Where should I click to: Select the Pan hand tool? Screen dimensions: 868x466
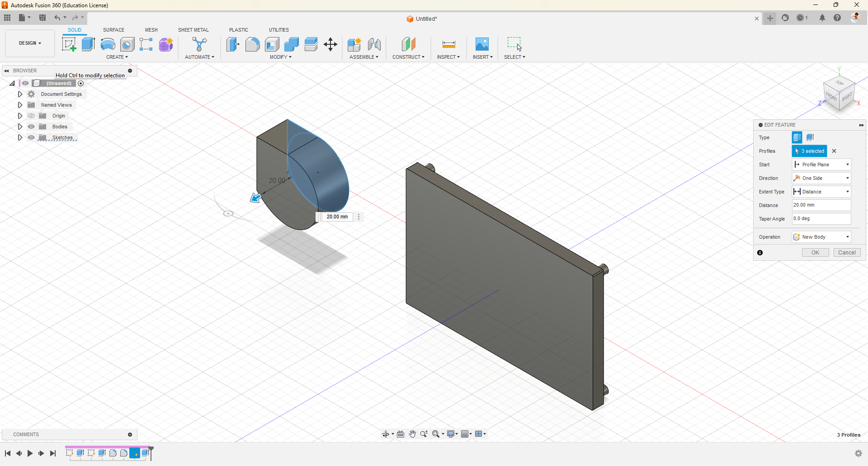412,434
